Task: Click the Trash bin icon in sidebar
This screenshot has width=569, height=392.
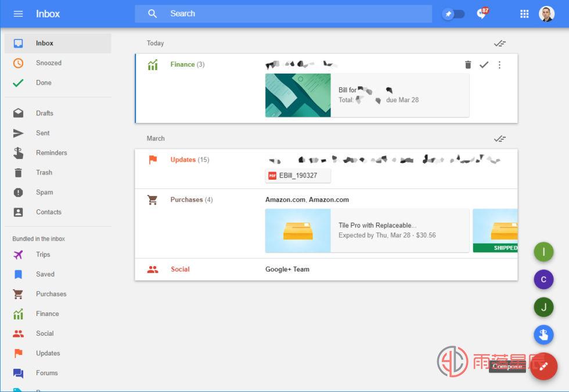Action: coord(18,172)
